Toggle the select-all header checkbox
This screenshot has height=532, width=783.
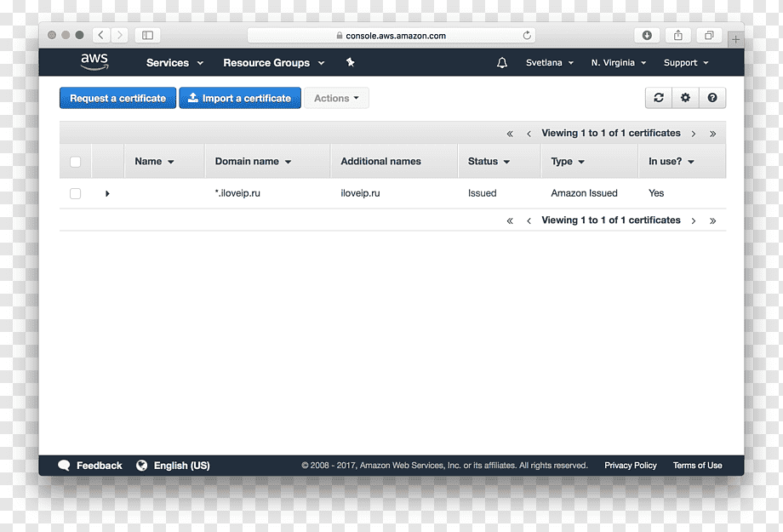(76, 162)
